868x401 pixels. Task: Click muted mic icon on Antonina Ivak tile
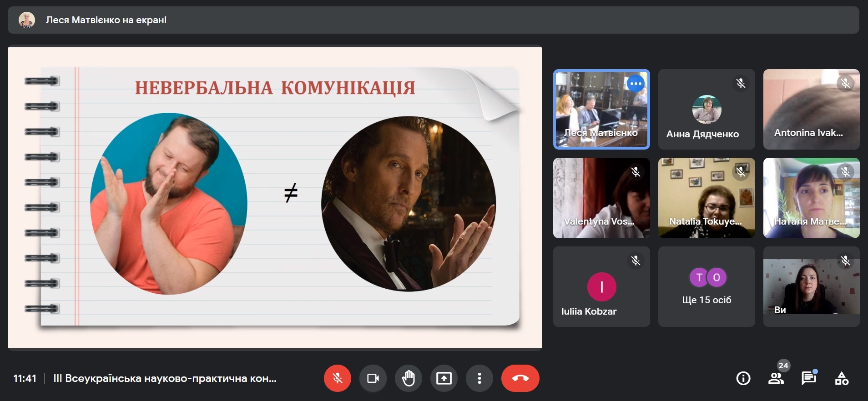(845, 83)
